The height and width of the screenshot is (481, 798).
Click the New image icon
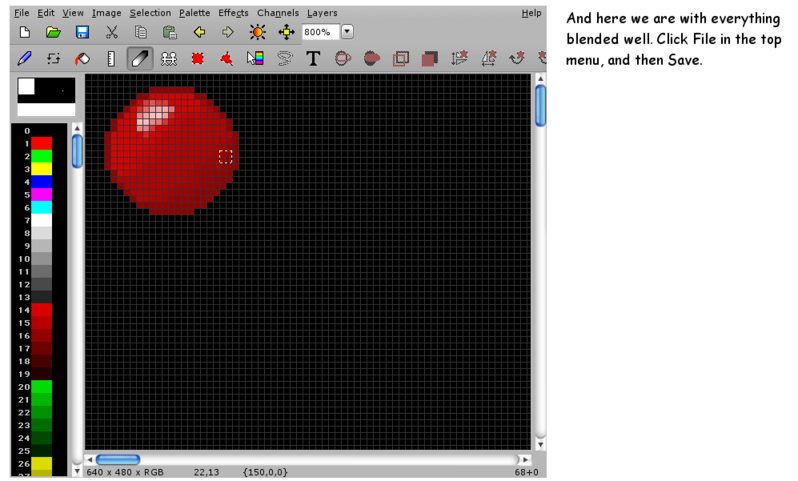pyautogui.click(x=25, y=32)
